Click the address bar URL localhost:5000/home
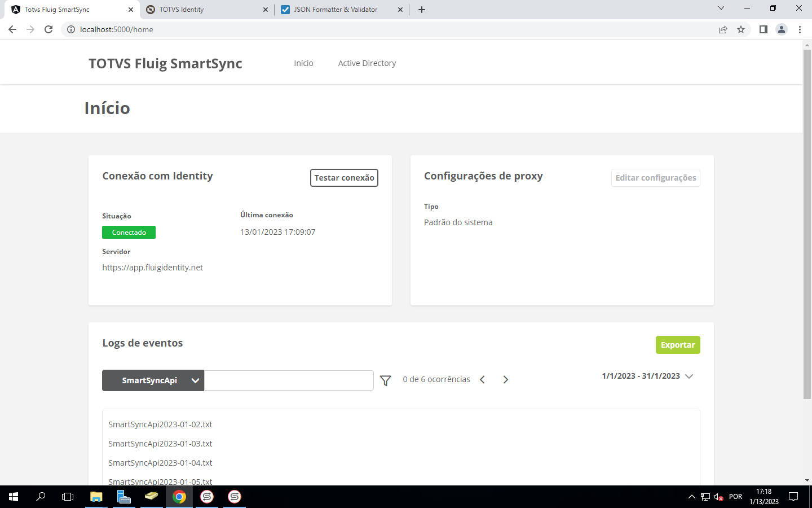 [117, 29]
